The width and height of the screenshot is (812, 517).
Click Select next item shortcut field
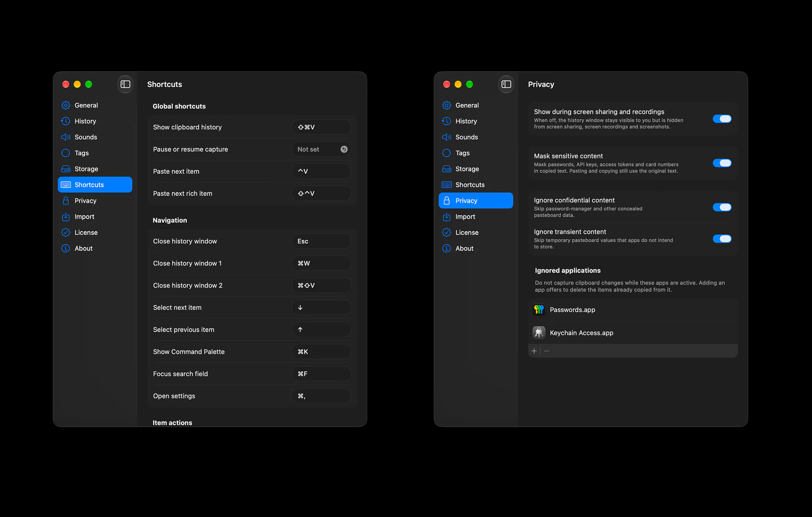coord(321,308)
